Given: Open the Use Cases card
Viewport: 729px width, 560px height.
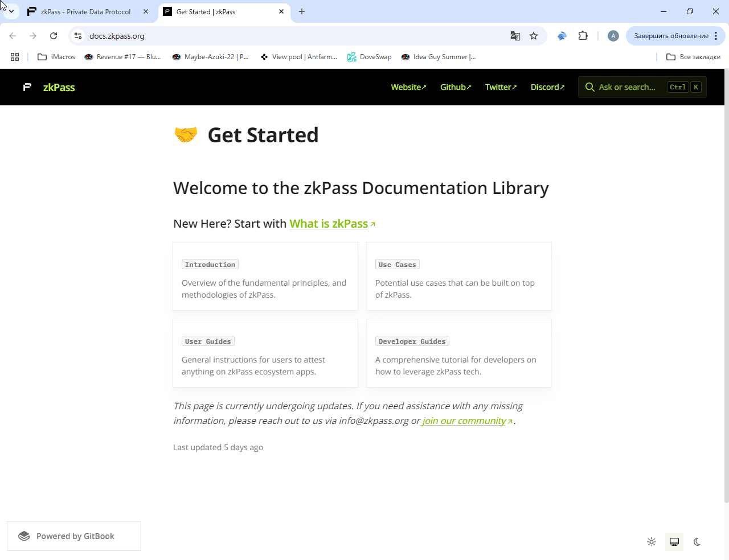Looking at the screenshot, I should [459, 277].
